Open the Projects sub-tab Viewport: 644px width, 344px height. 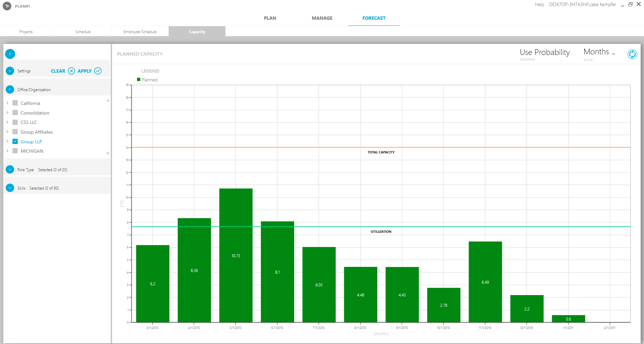[x=26, y=32]
